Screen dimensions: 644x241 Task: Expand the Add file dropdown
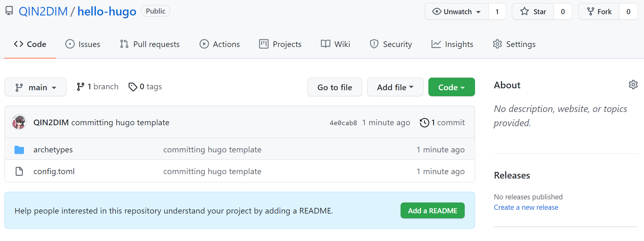(395, 87)
